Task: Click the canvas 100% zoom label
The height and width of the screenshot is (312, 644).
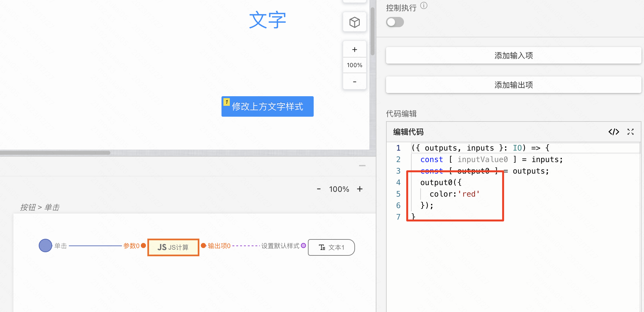Action: (x=354, y=65)
